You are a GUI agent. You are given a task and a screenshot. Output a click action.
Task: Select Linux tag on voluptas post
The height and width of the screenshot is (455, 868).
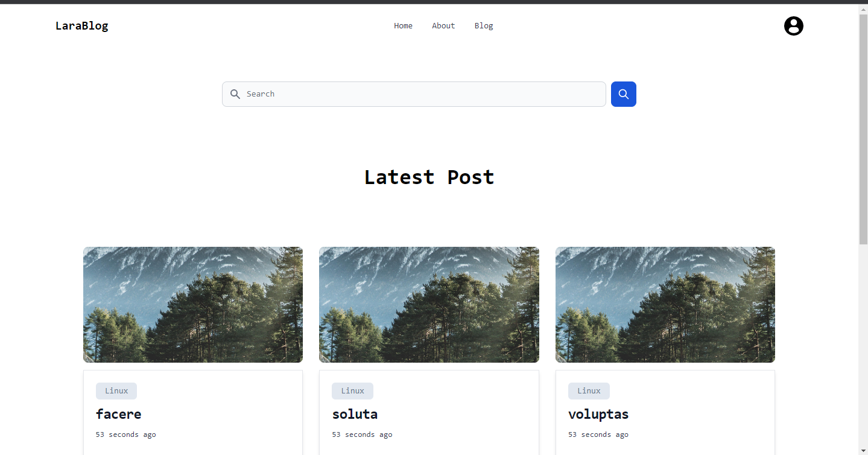(589, 391)
